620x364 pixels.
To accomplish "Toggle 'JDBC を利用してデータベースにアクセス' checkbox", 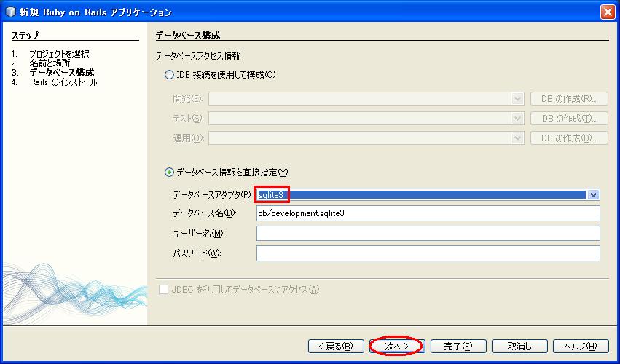I will point(163,290).
